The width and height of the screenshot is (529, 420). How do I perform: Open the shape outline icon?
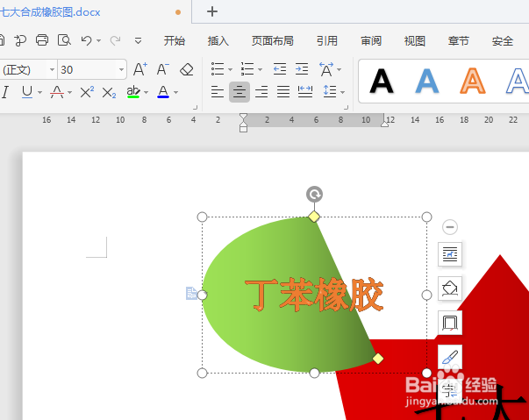[450, 323]
